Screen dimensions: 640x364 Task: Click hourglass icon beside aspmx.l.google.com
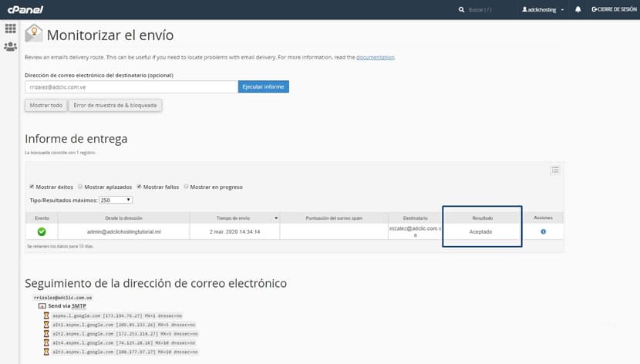tap(46, 315)
